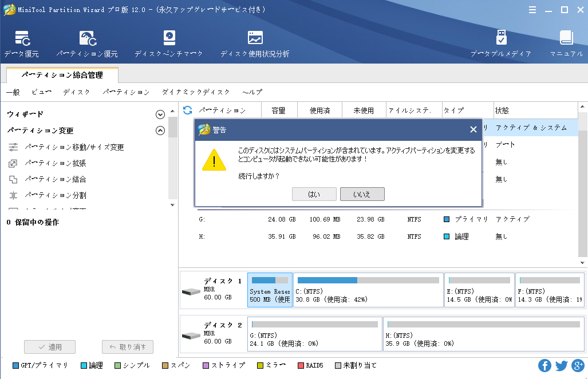Start ディスクベンチマーク (Disk Benchmark)
Viewport: 588px width, 379px height.
click(x=168, y=43)
